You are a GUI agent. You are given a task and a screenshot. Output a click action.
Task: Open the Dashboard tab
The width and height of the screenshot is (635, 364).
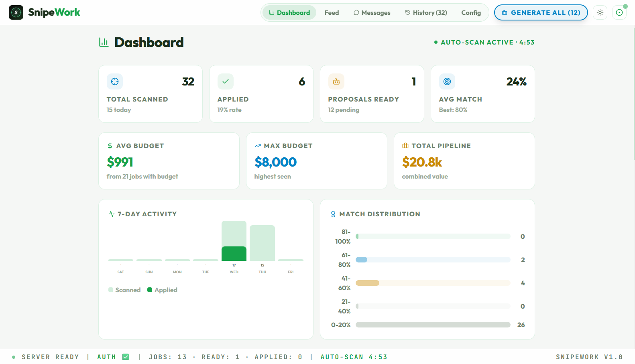[289, 12]
